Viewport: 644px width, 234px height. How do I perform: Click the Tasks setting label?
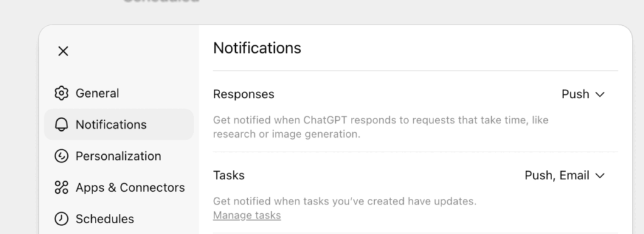[229, 175]
